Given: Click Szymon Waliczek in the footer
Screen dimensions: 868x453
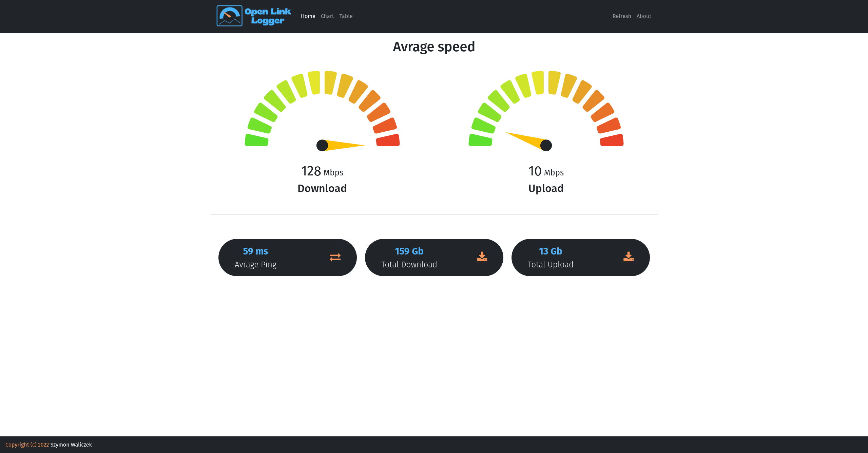Looking at the screenshot, I should pyautogui.click(x=71, y=445).
